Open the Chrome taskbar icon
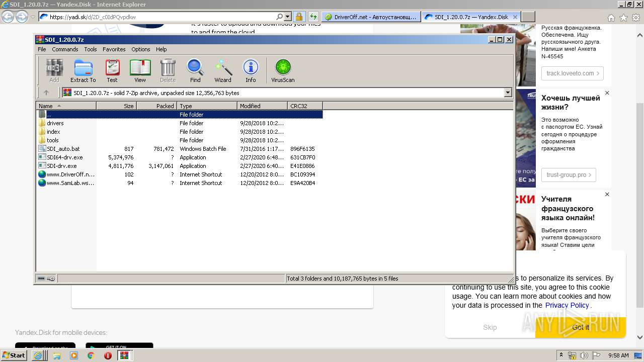 pyautogui.click(x=91, y=355)
